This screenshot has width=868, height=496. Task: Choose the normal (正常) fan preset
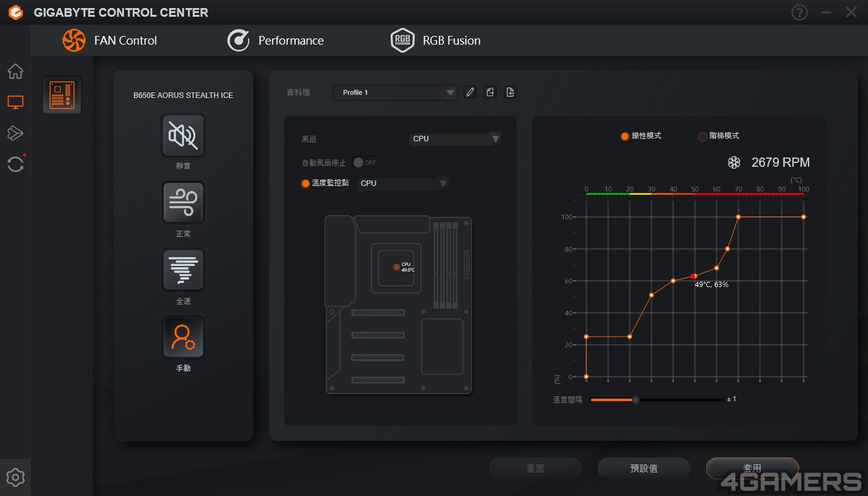tap(184, 202)
